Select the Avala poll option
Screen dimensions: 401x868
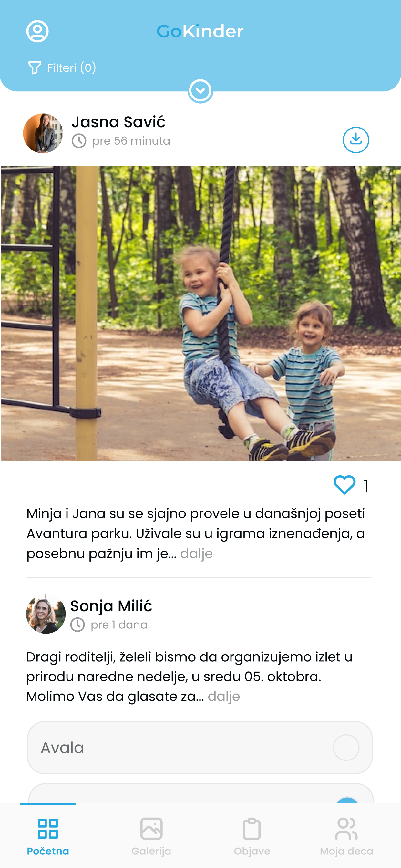(x=200, y=747)
